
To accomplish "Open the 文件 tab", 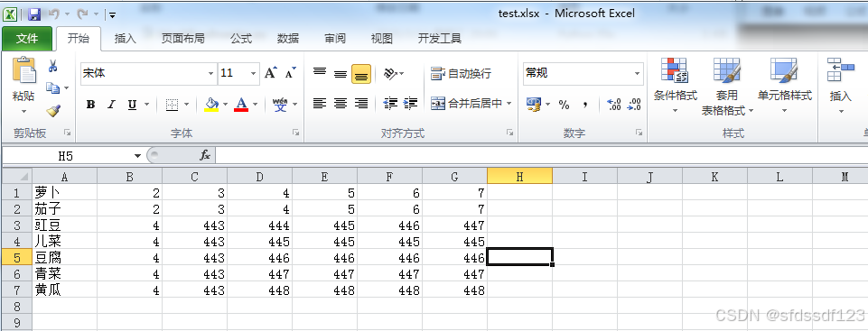I will pyautogui.click(x=26, y=38).
